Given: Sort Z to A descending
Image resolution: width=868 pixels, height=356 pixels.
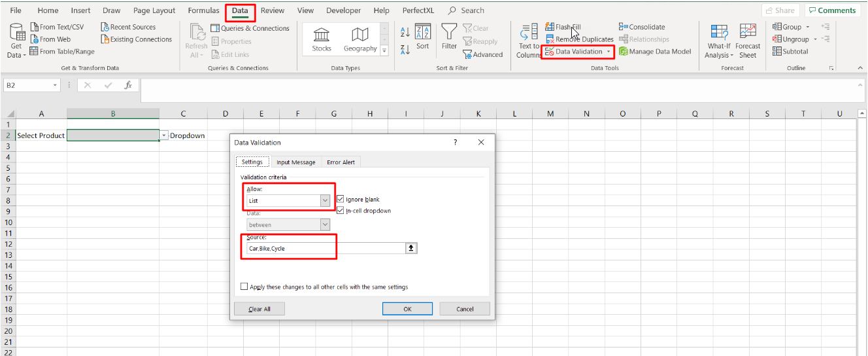Looking at the screenshot, I should point(405,48).
